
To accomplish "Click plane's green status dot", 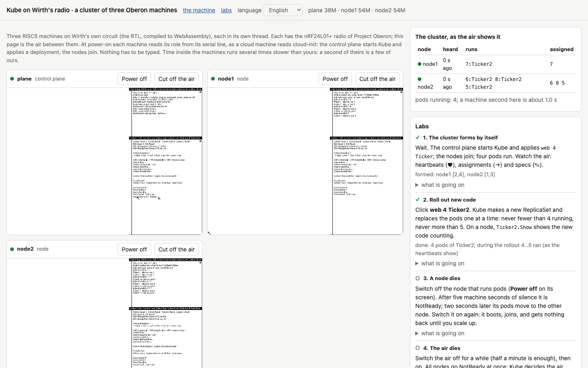I will (x=12, y=79).
